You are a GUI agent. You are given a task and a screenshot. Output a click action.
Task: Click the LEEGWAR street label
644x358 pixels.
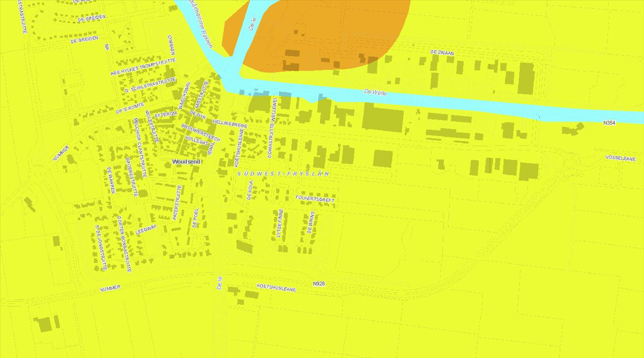coord(147,229)
